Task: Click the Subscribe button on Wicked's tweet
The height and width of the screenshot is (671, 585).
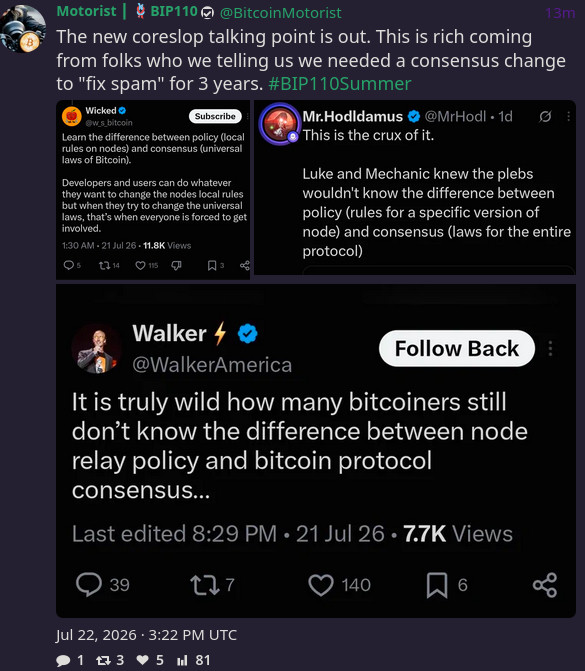Action: click(x=215, y=116)
